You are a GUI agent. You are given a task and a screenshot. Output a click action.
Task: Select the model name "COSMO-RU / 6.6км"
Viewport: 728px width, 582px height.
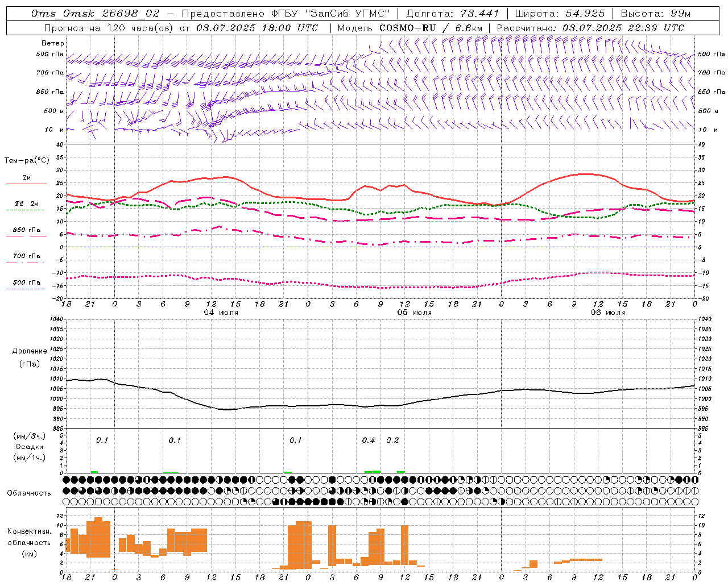431,28
